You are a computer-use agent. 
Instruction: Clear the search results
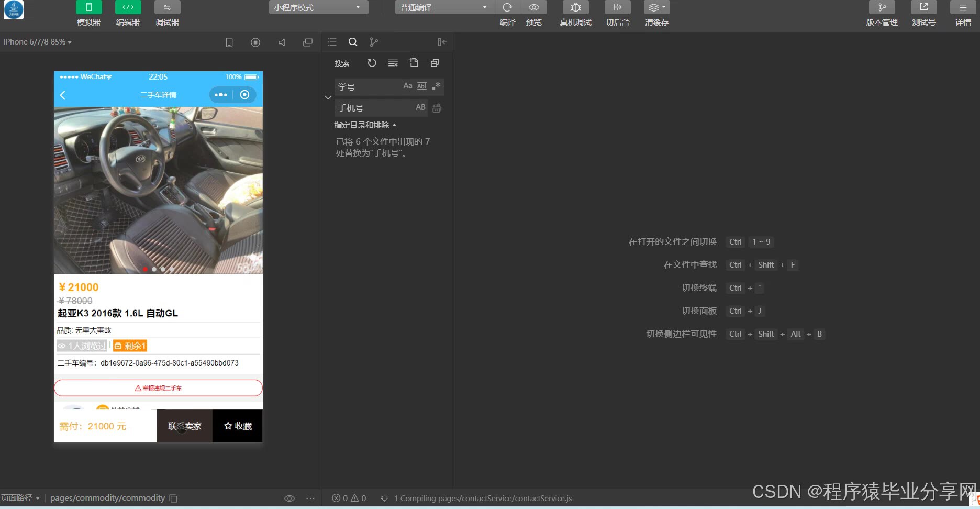[x=393, y=63]
